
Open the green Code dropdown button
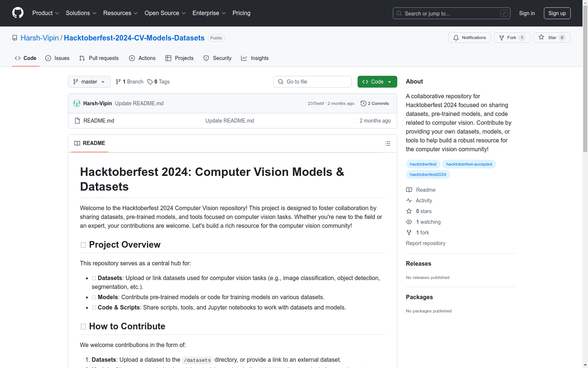[377, 82]
